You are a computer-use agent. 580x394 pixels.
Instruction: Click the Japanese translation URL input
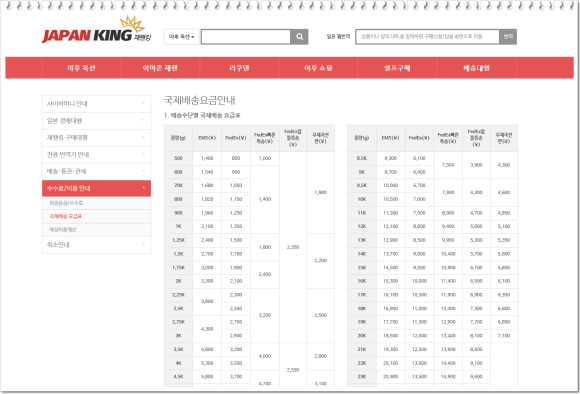tap(427, 37)
